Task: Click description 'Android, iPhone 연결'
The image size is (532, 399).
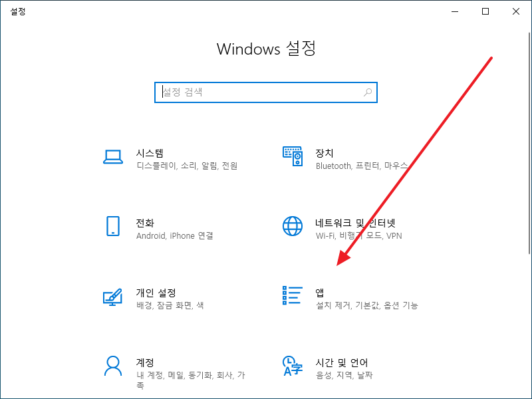Action: (175, 236)
